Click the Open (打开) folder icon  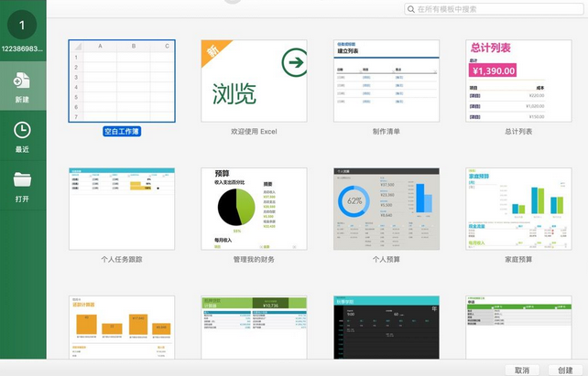[x=22, y=180]
